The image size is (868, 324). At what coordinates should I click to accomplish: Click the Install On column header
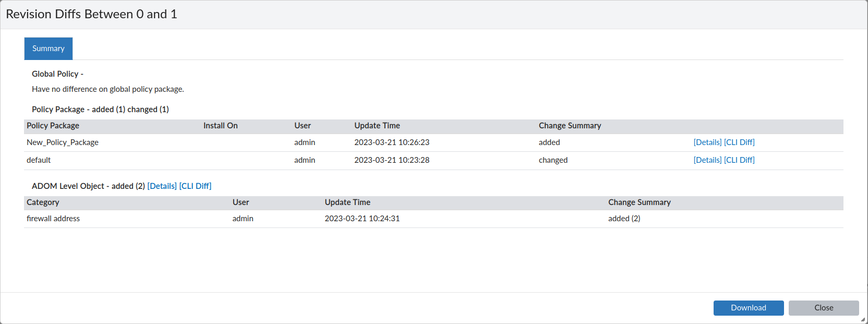pyautogui.click(x=220, y=126)
